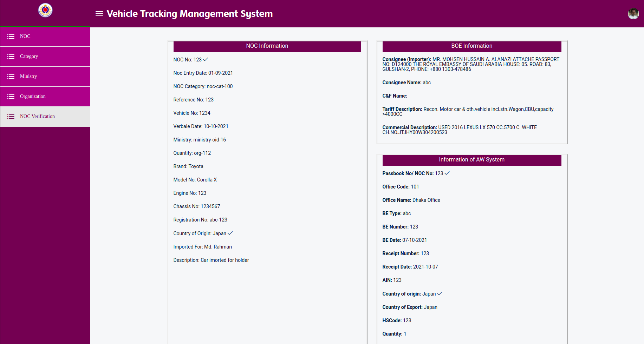Click the list icon beside Category
Image resolution: width=644 pixels, height=344 pixels.
pyautogui.click(x=11, y=57)
